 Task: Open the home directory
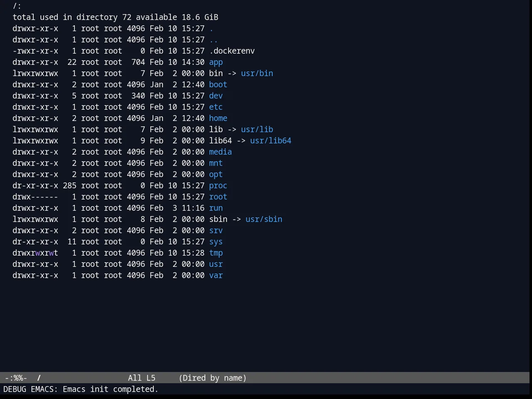point(218,118)
